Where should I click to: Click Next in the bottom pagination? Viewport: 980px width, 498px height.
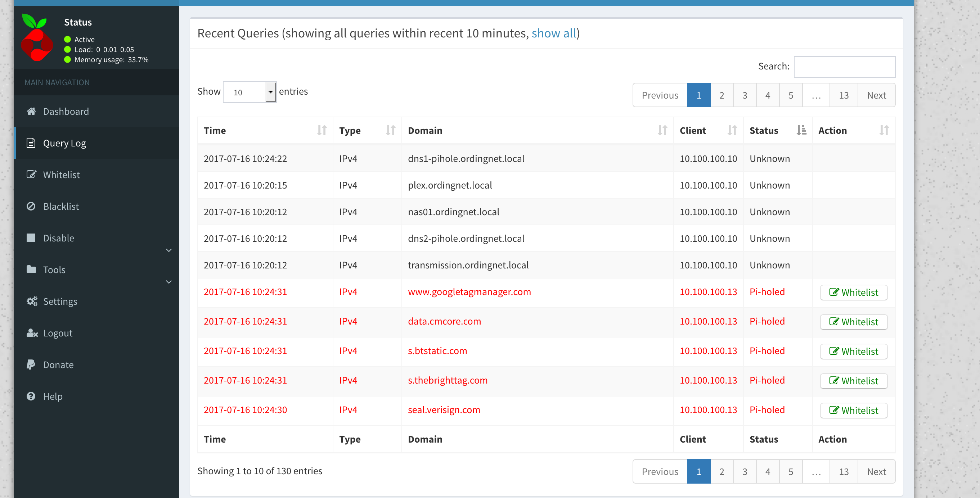[x=876, y=471]
